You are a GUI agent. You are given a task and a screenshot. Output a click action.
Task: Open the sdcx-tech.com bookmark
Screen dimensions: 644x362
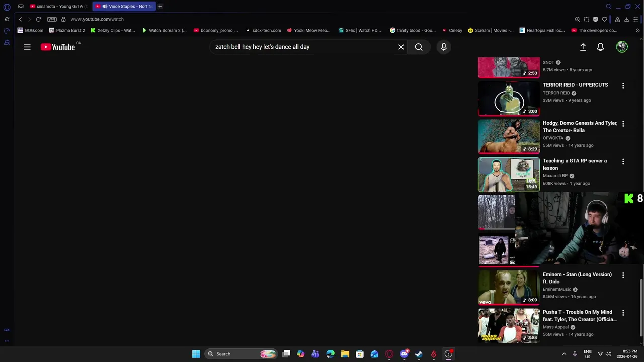pos(263,30)
